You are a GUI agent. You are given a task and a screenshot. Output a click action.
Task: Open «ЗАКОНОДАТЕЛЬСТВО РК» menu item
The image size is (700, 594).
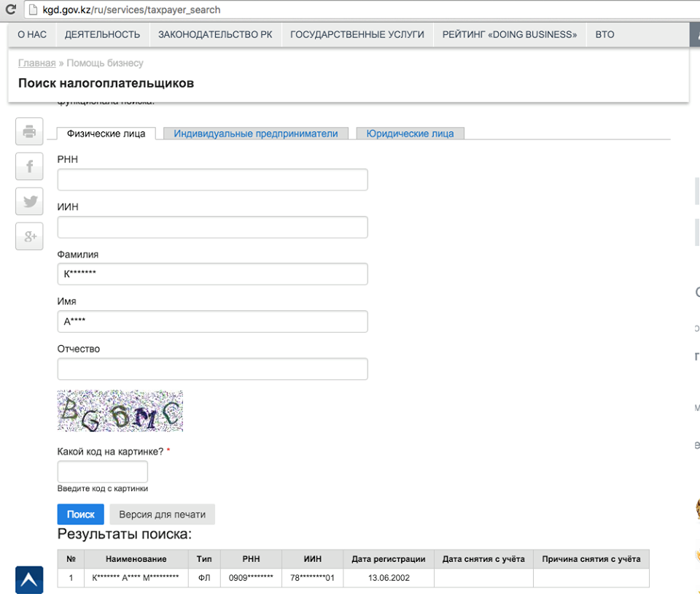(215, 34)
